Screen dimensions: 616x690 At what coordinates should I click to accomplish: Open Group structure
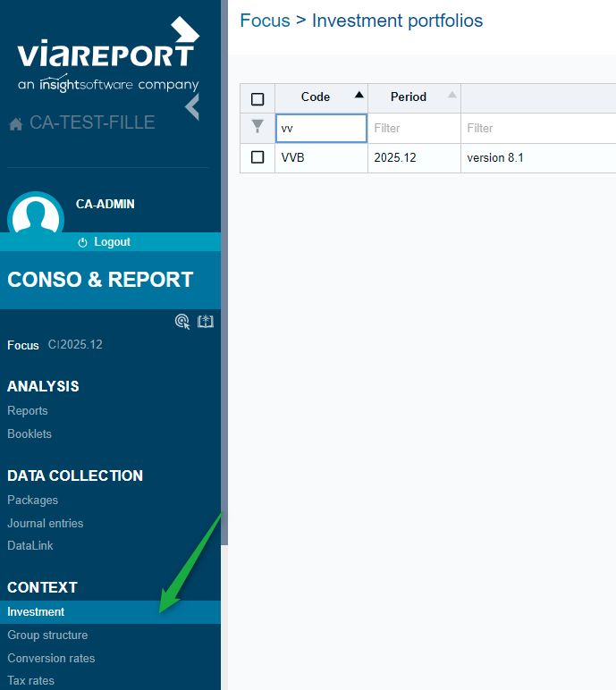(x=47, y=635)
